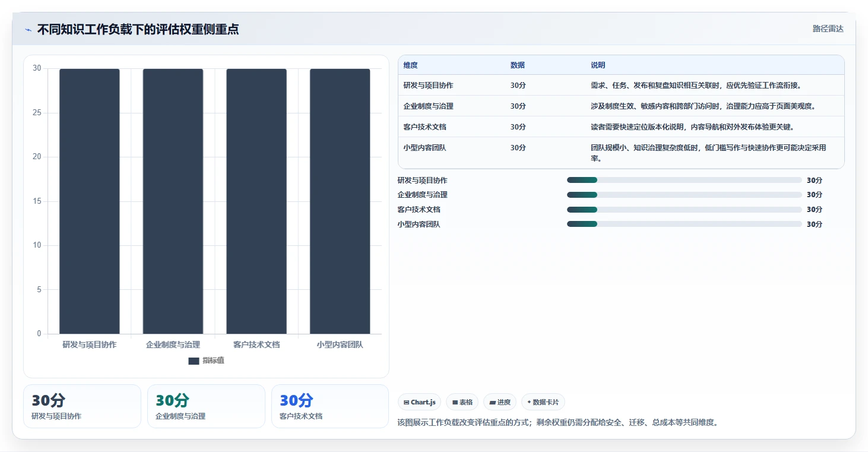Click the 小型内容团队 x-axis label
868x452 pixels.
tap(340, 344)
